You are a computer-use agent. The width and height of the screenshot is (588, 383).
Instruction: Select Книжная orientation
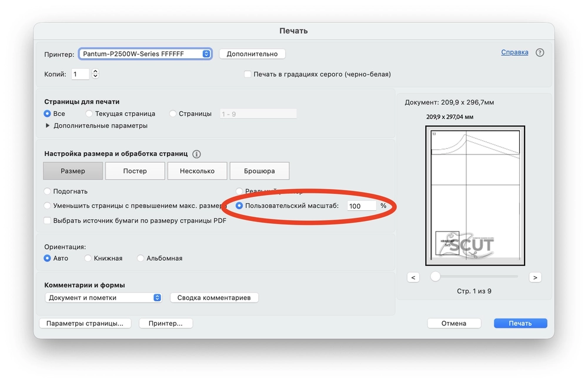(88, 258)
